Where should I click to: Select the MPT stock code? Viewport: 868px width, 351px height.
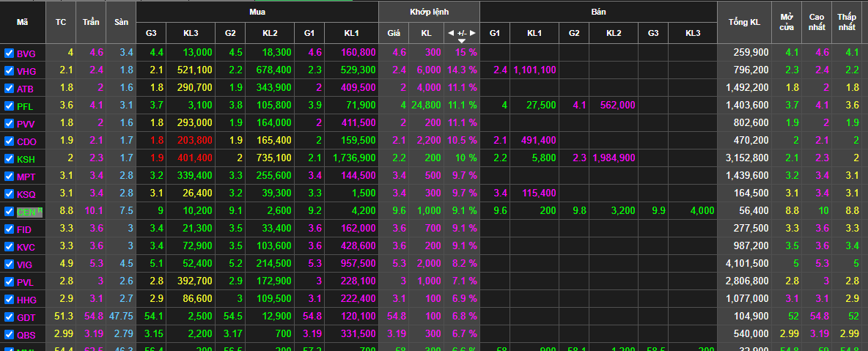pyautogui.click(x=26, y=177)
